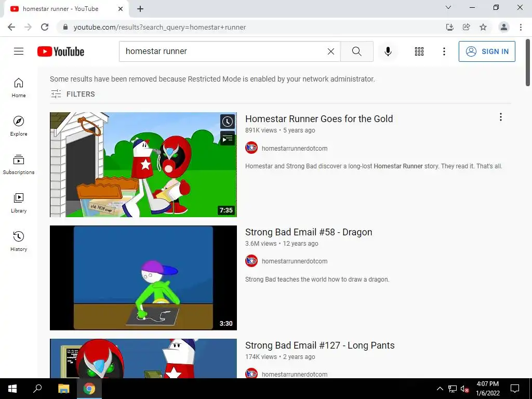This screenshot has height=399, width=532.
Task: Open Explore in sidebar
Action: tap(19, 126)
